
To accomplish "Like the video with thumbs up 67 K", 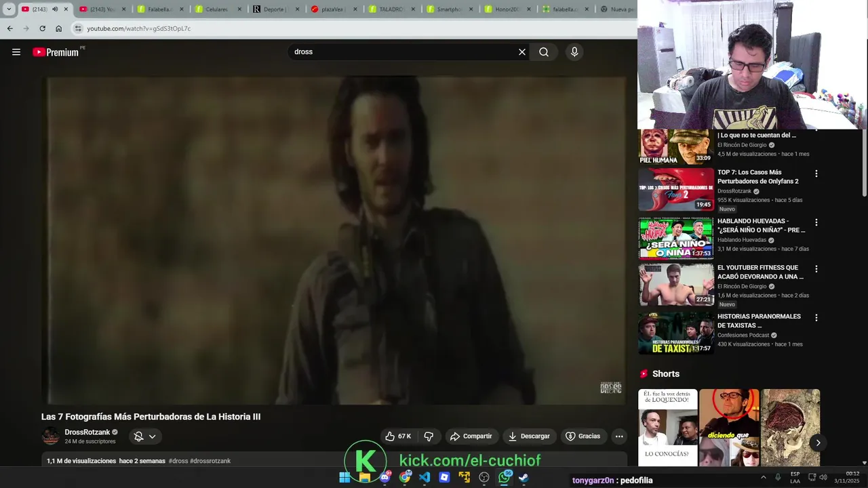I will click(398, 436).
